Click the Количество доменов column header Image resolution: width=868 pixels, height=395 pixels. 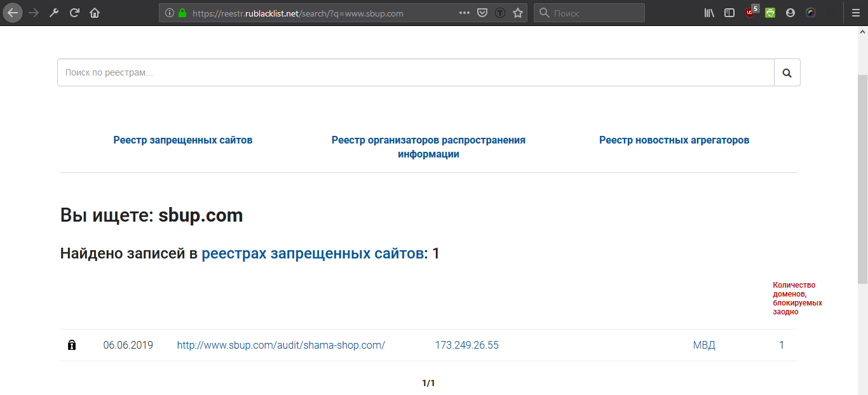click(x=797, y=298)
